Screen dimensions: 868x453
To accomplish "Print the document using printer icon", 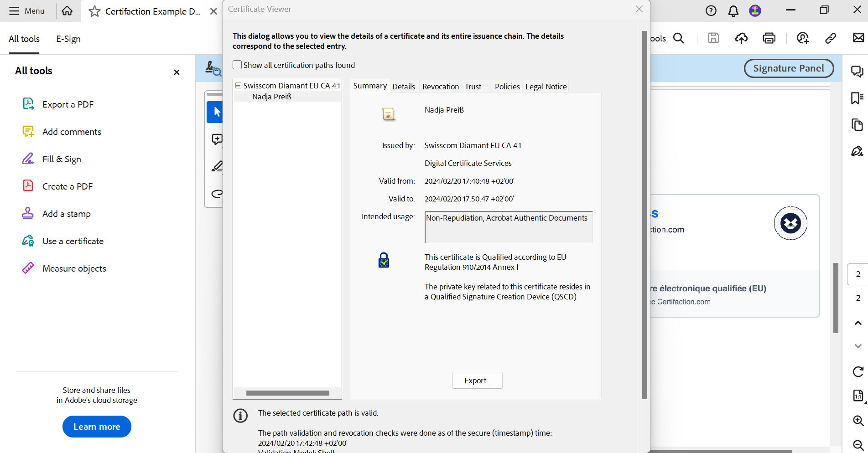I will [769, 38].
